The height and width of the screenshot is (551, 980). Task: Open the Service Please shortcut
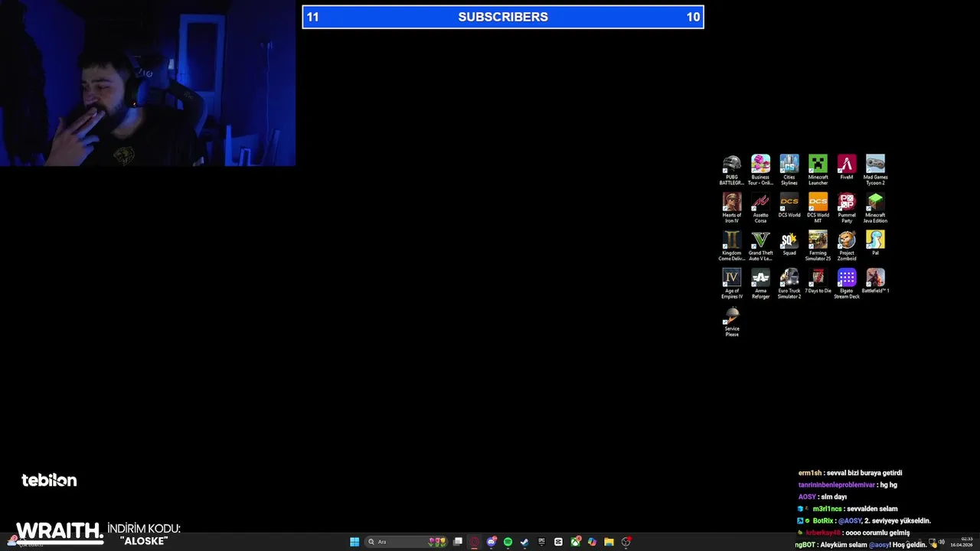[732, 321]
